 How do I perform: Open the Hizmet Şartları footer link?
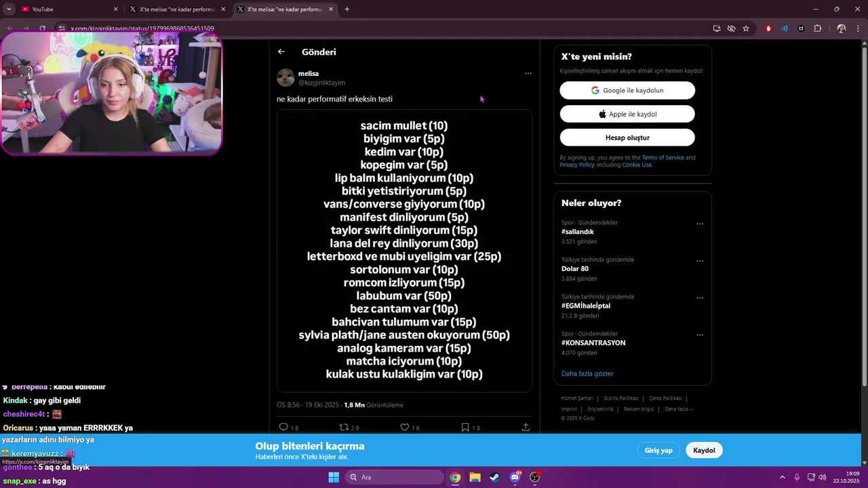(x=577, y=399)
